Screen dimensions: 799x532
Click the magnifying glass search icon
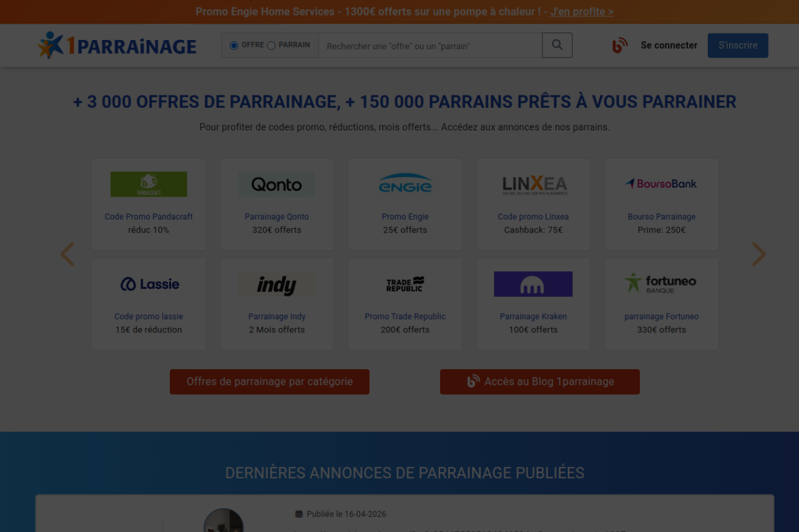[x=557, y=46]
